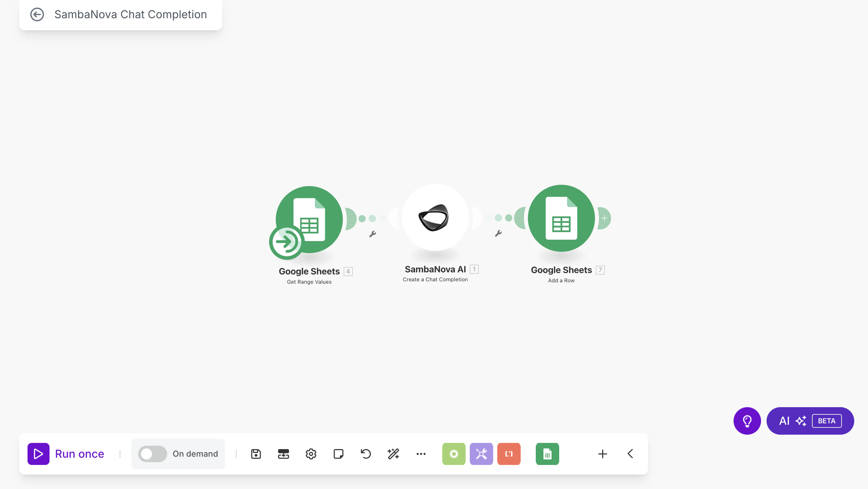Go back using the arrow next to scenario title
Image resolution: width=868 pixels, height=489 pixels.
[x=38, y=14]
